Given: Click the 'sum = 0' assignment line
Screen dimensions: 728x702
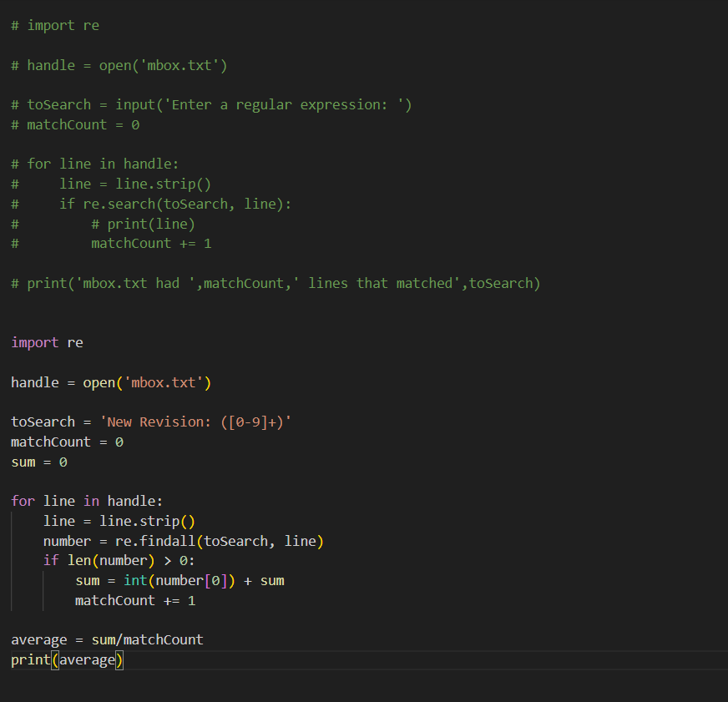Looking at the screenshot, I should [x=39, y=462].
